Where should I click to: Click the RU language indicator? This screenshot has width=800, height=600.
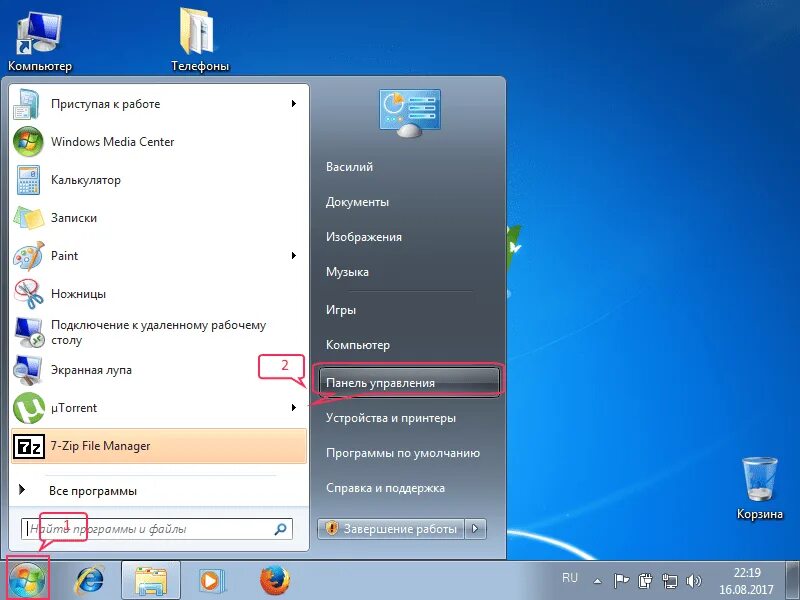570,578
